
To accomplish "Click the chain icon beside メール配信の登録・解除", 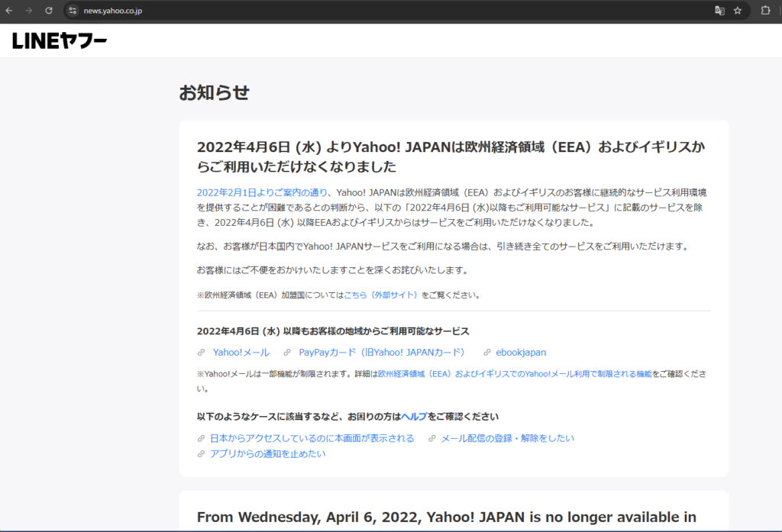I will point(432,438).
